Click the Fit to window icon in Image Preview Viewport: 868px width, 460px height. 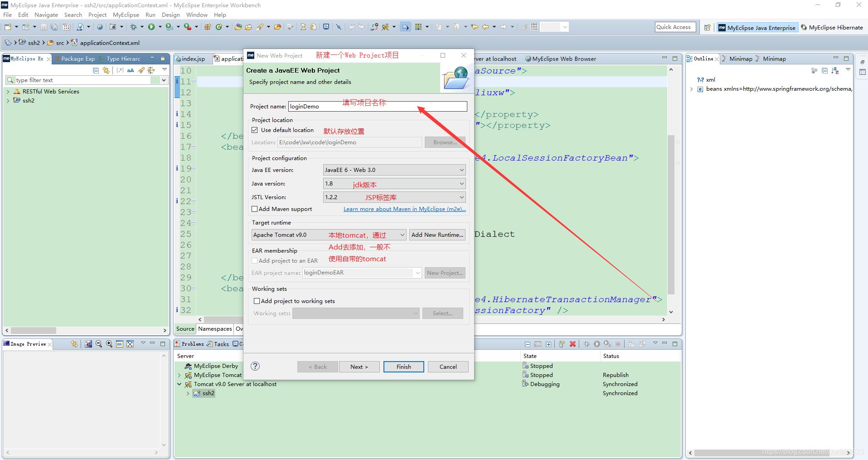[130, 344]
